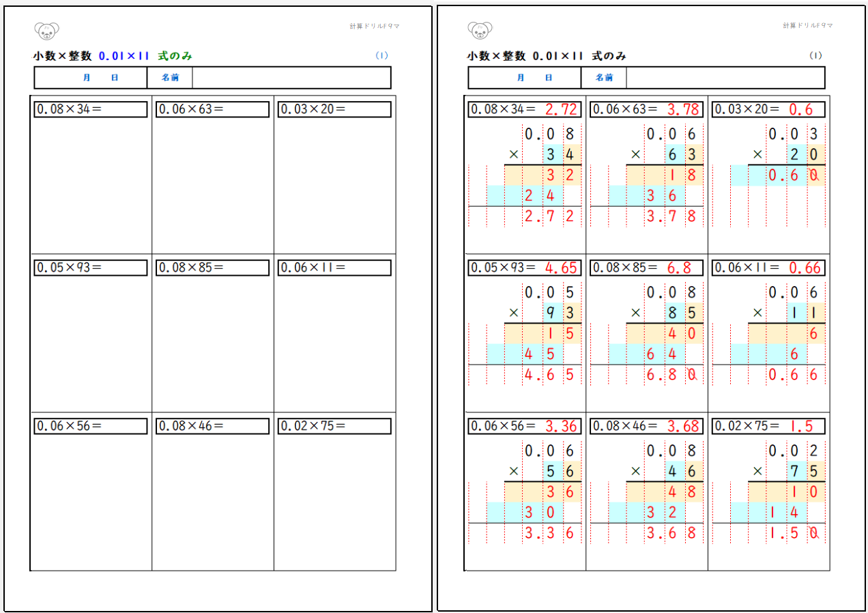
Task: Click the empty name field on the left worksheet
Action: [291, 78]
